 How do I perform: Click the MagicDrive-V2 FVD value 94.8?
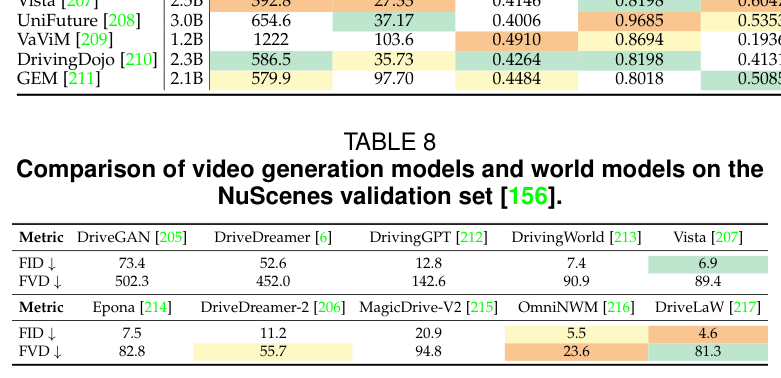428,352
